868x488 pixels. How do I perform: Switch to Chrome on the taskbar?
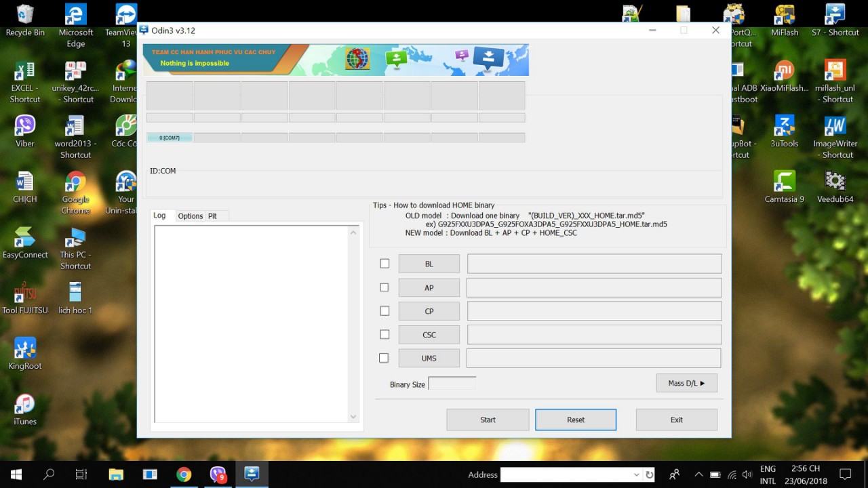(x=184, y=474)
